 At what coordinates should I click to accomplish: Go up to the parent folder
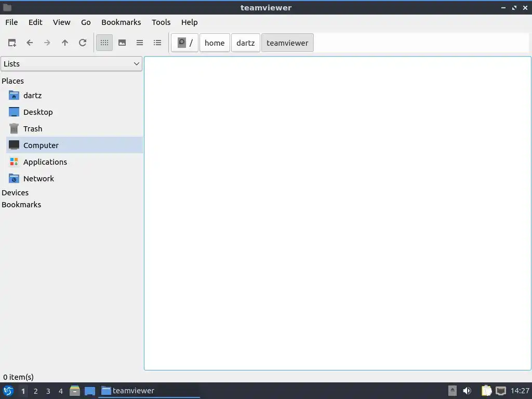tap(65, 43)
